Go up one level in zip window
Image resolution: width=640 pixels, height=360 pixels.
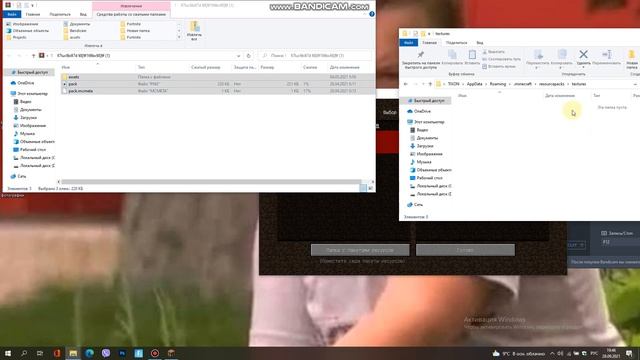pos(33,56)
